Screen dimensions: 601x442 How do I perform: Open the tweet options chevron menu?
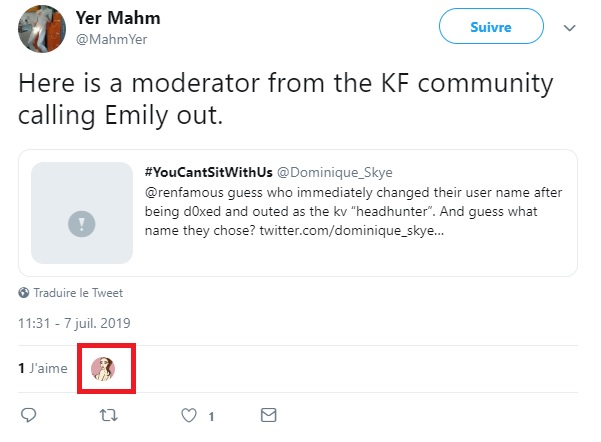(570, 28)
